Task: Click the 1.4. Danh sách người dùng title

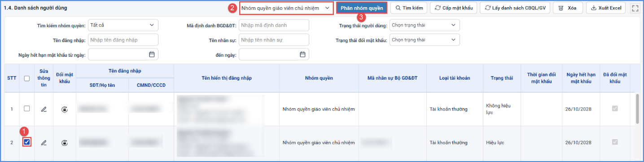Action: point(35,8)
